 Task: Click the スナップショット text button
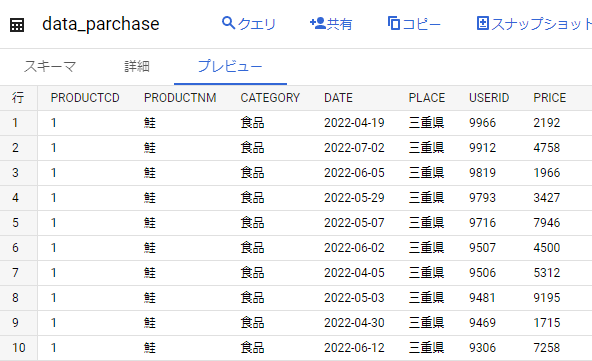541,24
